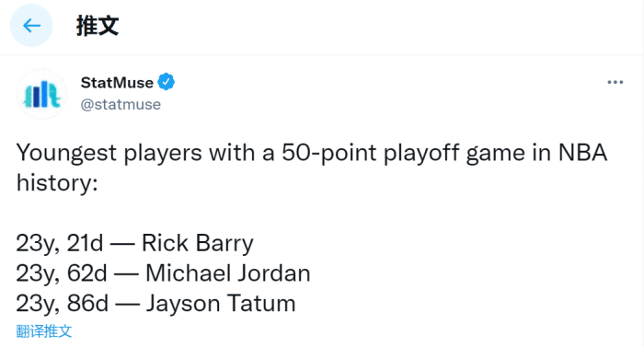Open the three-dot more options menu
This screenshot has height=347, width=644.
point(615,82)
